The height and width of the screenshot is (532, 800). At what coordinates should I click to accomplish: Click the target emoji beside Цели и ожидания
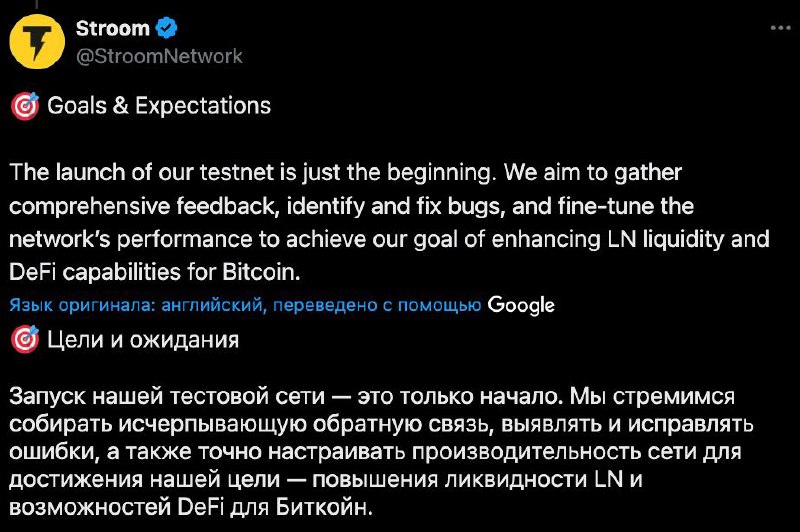[x=25, y=340]
